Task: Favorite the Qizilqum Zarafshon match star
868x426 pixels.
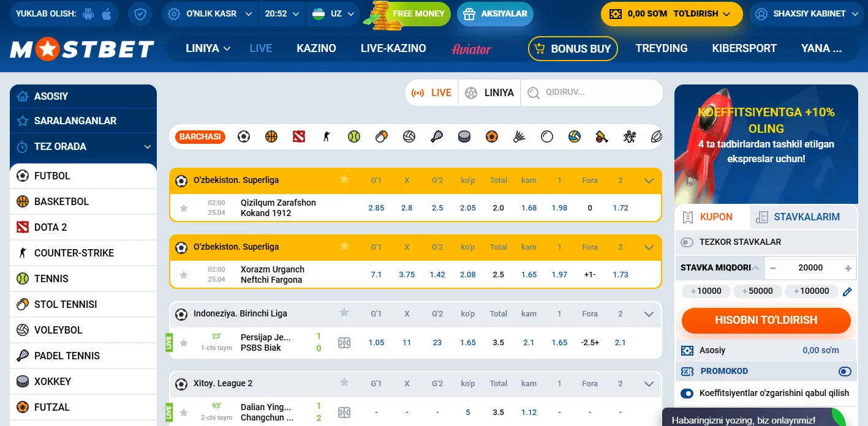Action: [x=184, y=208]
